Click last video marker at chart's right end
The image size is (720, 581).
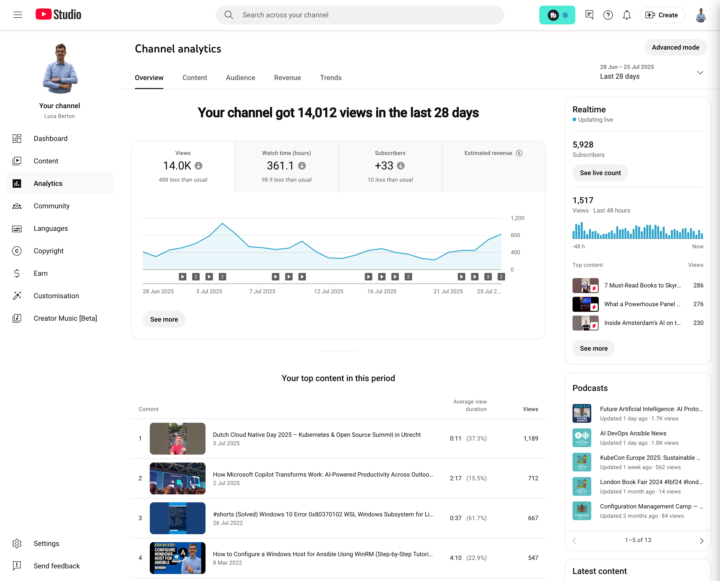501,276
